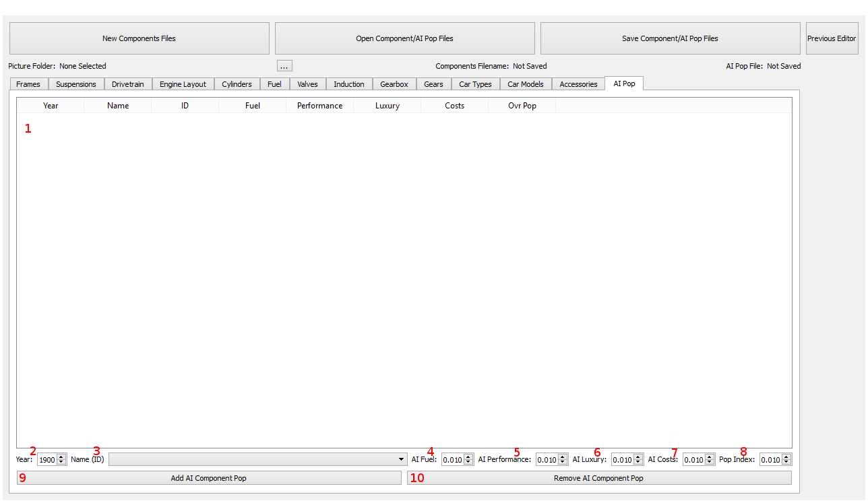
Task: Decrease the Pop Index value
Action: [786, 463]
